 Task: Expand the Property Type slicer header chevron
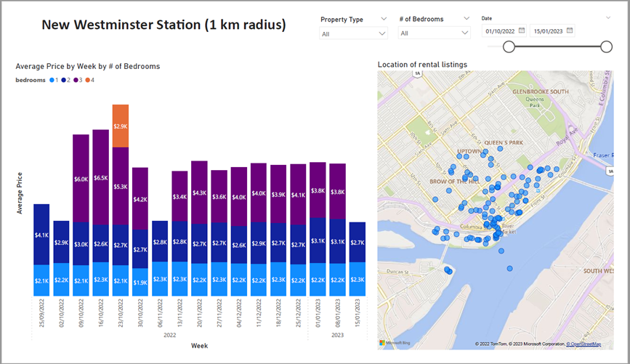384,19
